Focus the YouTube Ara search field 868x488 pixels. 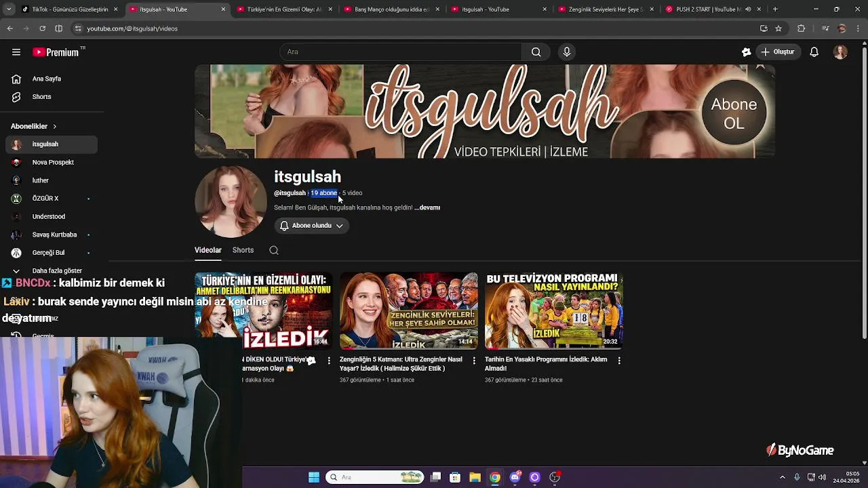[401, 52]
